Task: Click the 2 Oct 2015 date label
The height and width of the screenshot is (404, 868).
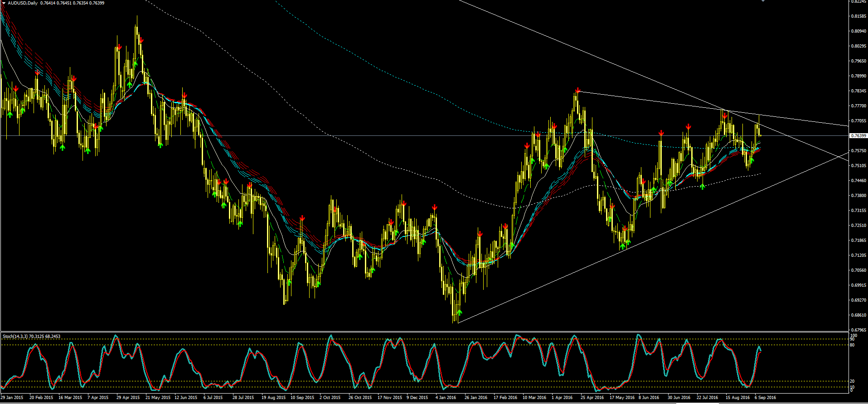Action: tap(330, 398)
